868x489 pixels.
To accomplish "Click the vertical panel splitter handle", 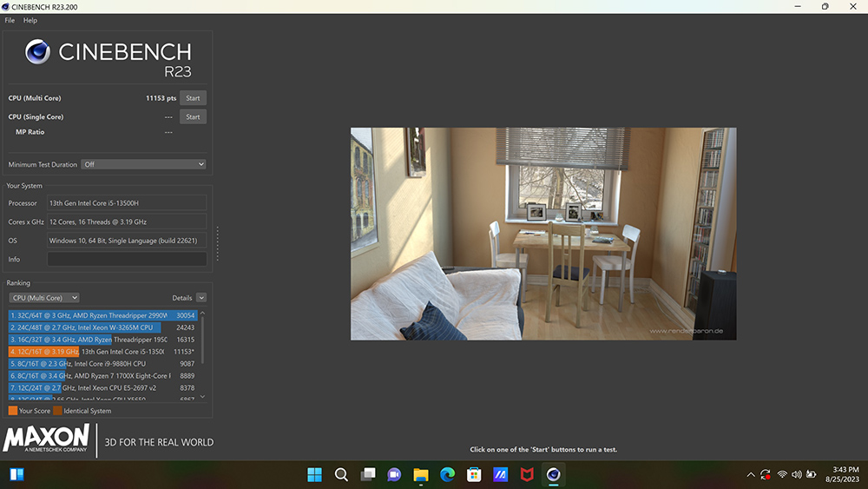I will pyautogui.click(x=218, y=244).
